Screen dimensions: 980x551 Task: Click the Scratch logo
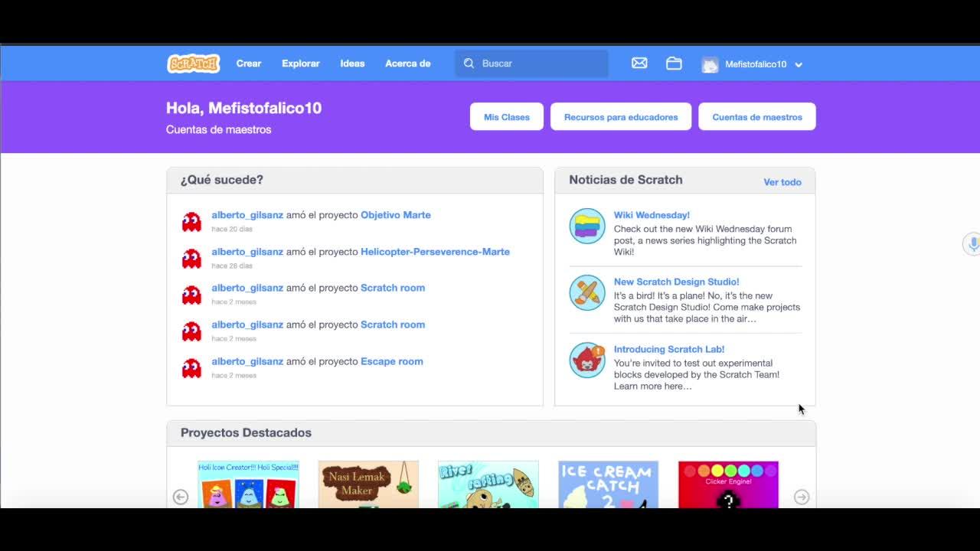(x=194, y=64)
